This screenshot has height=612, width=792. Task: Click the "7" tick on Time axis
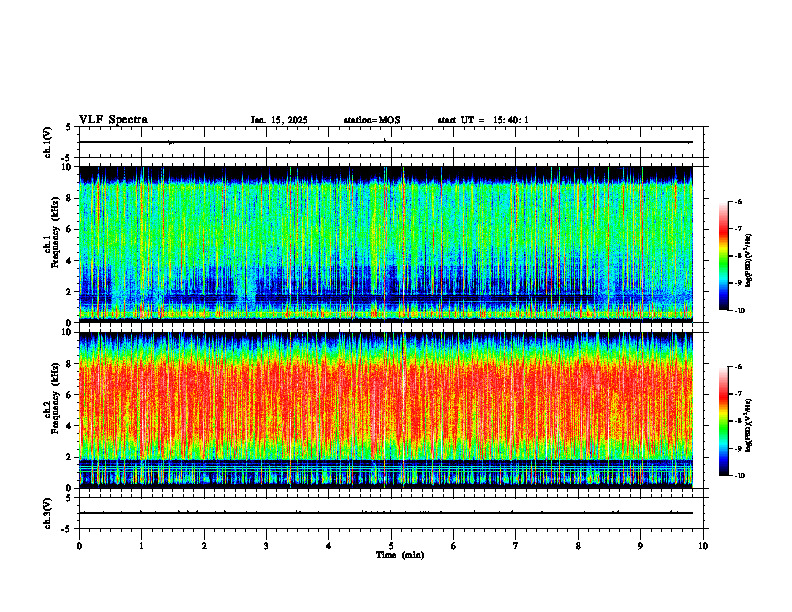coord(516,546)
